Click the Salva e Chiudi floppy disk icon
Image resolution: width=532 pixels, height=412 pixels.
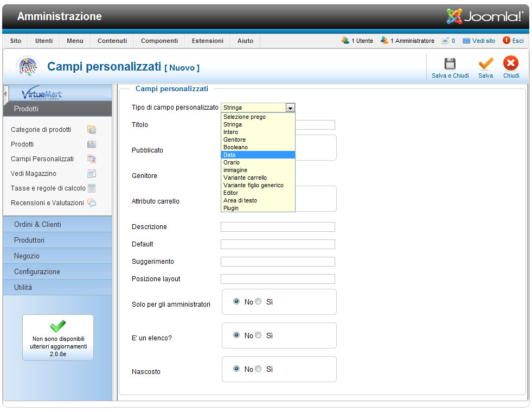450,64
